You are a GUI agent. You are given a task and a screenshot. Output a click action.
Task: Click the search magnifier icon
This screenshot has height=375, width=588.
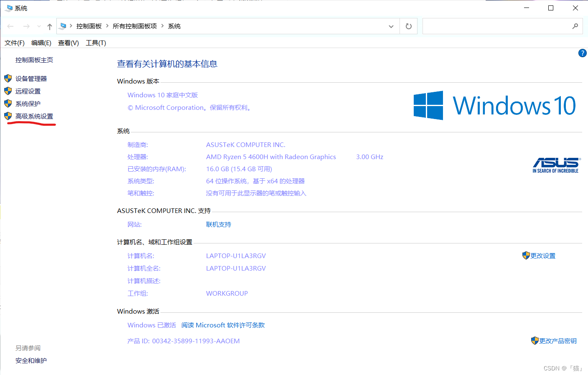tap(575, 26)
